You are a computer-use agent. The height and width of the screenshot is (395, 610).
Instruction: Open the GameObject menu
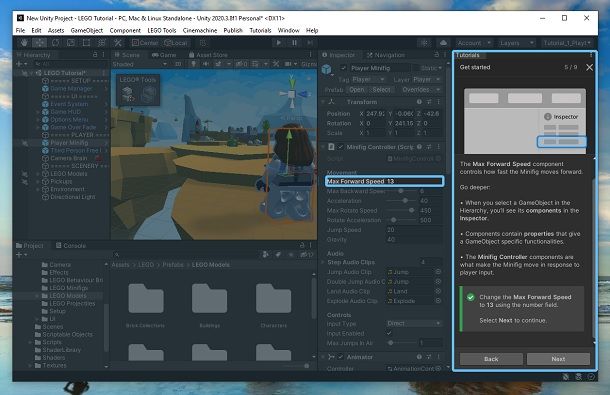tap(86, 30)
